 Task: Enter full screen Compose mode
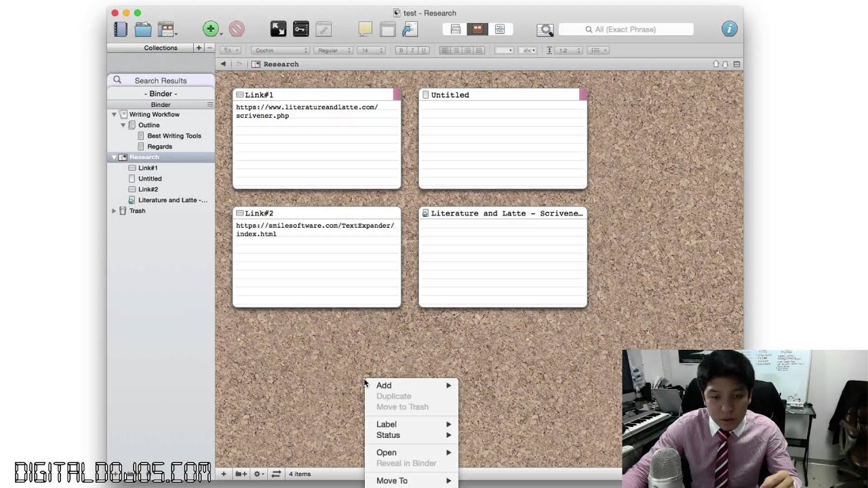(x=278, y=29)
